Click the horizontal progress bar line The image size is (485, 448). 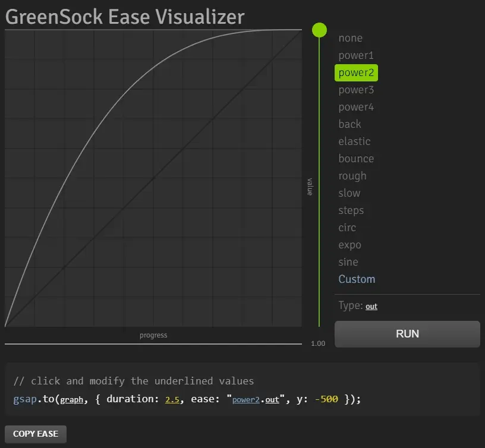[x=153, y=344]
